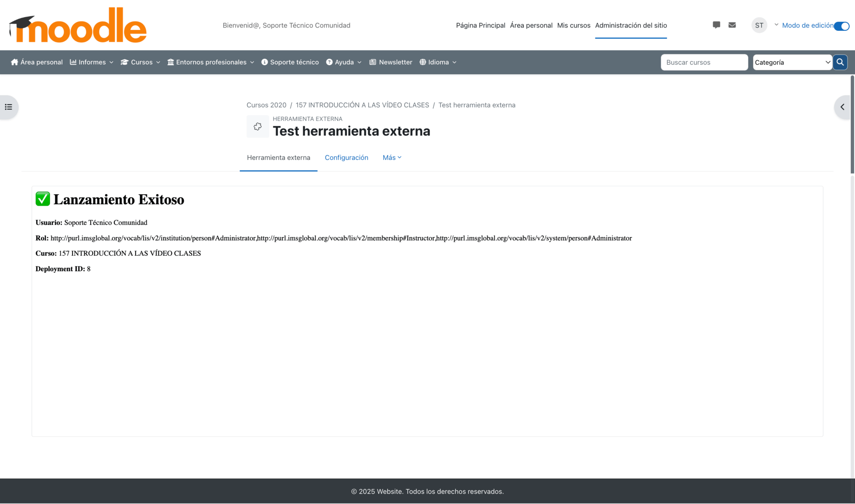Expand the Más tab dropdown

[x=392, y=157]
